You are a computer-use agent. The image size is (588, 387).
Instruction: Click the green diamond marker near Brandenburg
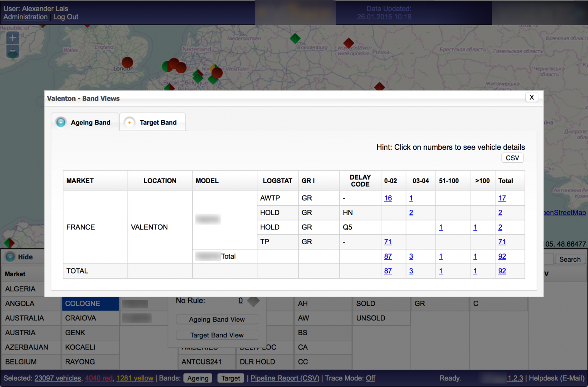coord(295,38)
